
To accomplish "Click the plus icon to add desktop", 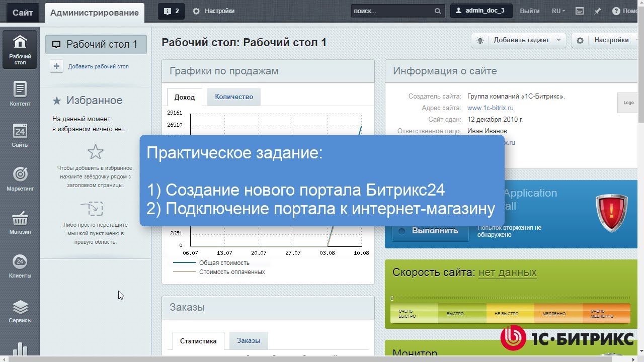I will pyautogui.click(x=56, y=66).
